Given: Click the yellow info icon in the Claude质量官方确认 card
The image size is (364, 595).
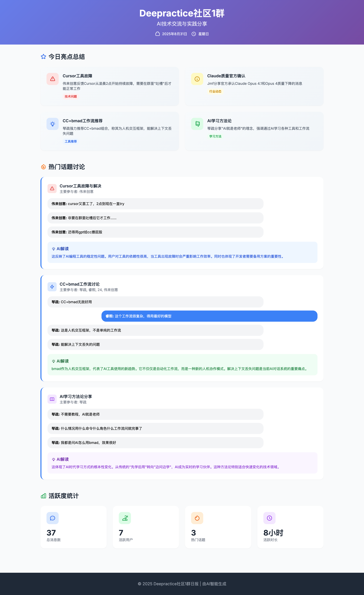Looking at the screenshot, I should point(197,79).
